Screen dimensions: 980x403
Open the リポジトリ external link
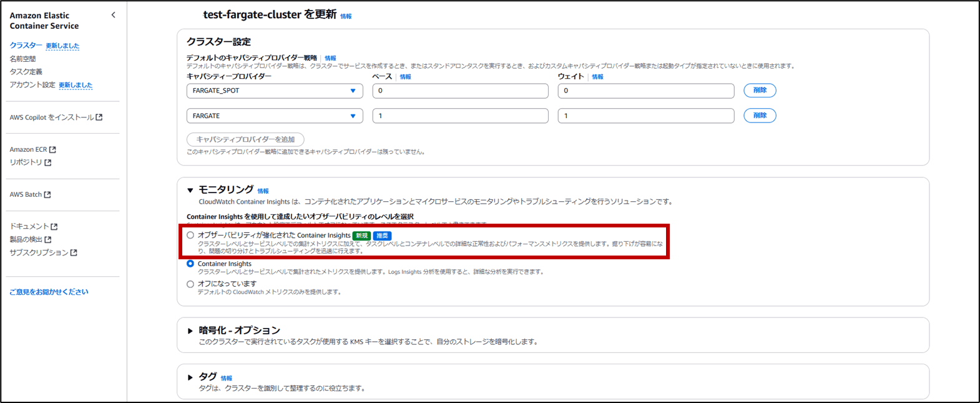[x=30, y=162]
